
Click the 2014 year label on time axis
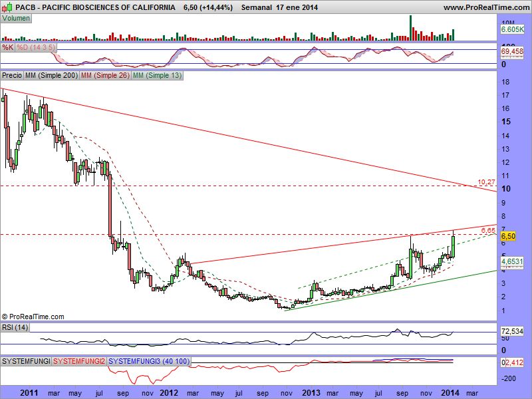[450, 393]
